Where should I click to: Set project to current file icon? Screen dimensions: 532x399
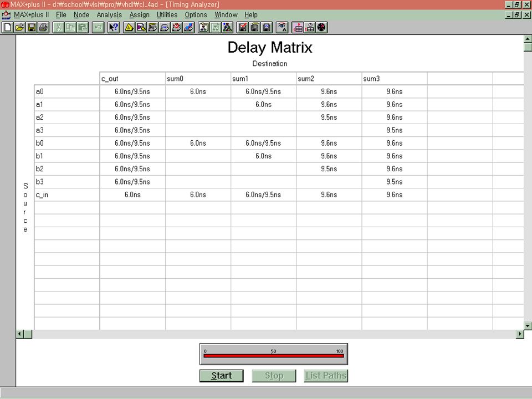[216, 28]
